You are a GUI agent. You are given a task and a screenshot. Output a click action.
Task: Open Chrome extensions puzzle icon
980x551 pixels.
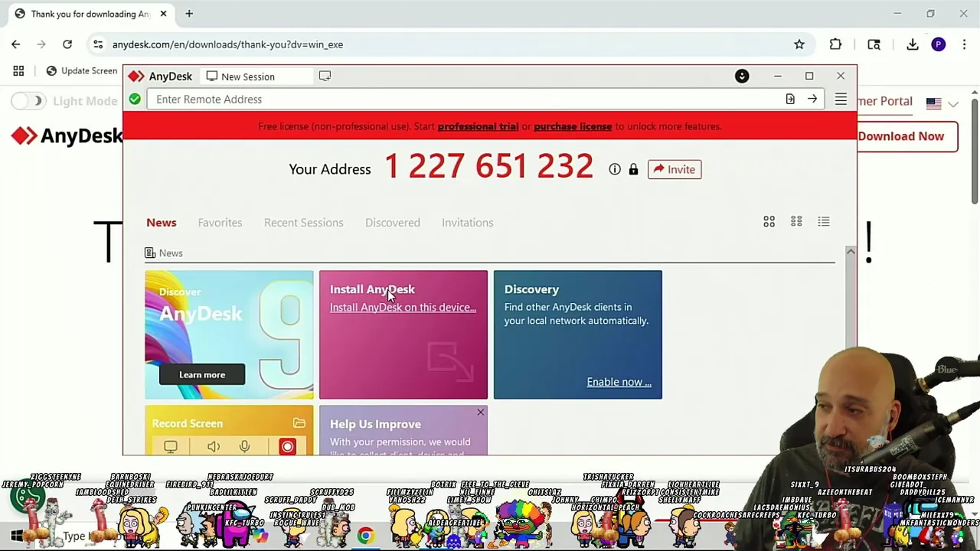(x=835, y=44)
